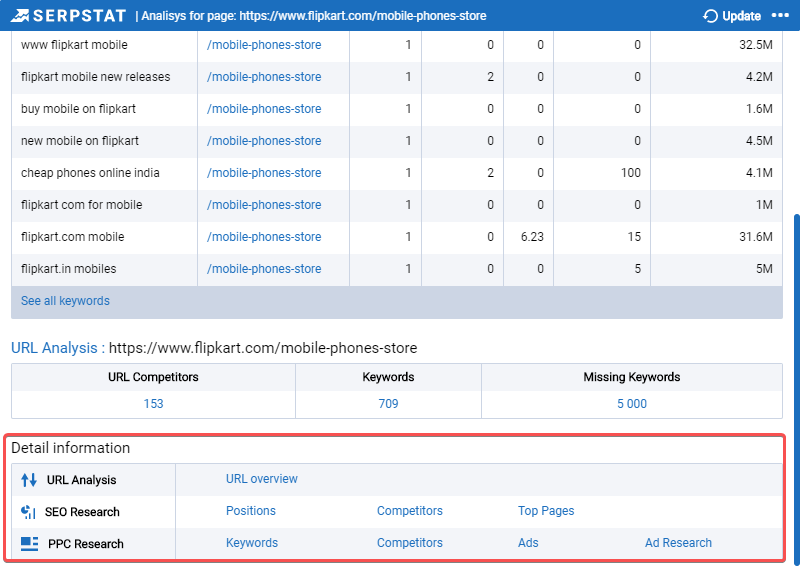Image resolution: width=800 pixels, height=566 pixels.
Task: Select keyword 'flipkart com for mobile'
Action: tap(81, 205)
